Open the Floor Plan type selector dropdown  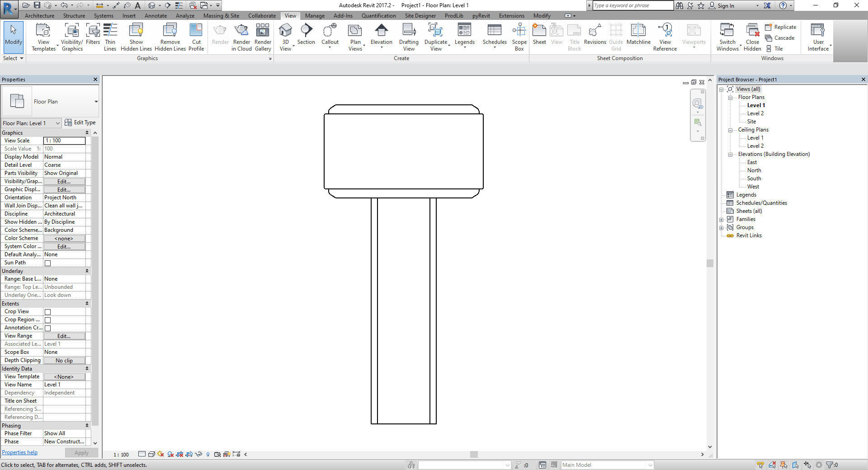pyautogui.click(x=96, y=102)
